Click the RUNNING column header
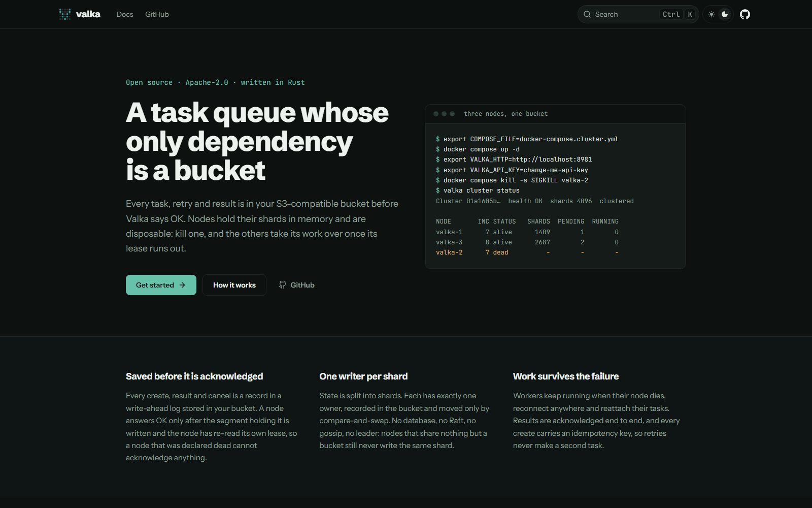Viewport: 812px width, 508px height. point(605,221)
